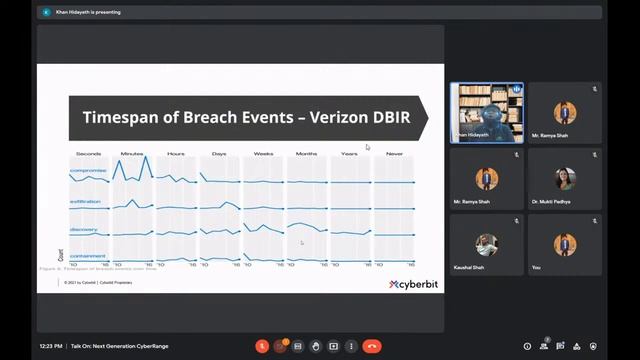Select Mr. Ramya Shah tile beside Dr. Mukti Padhya
The image size is (640, 360).
(487, 179)
